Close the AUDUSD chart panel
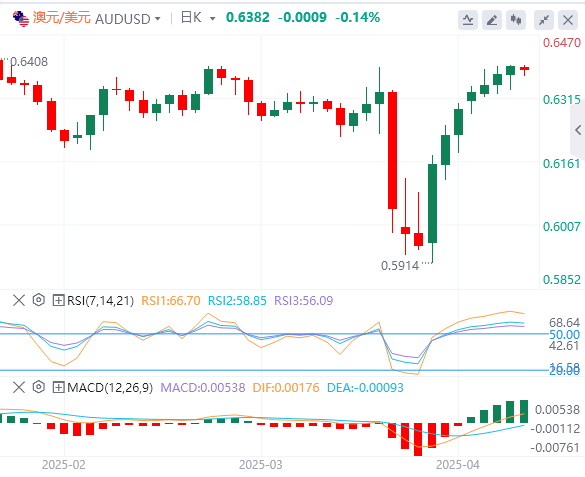Image resolution: width=585 pixels, height=477 pixels. 568,20
